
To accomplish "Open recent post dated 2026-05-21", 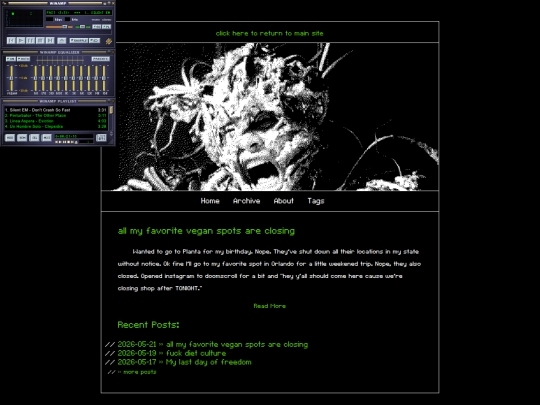I will coord(213,344).
